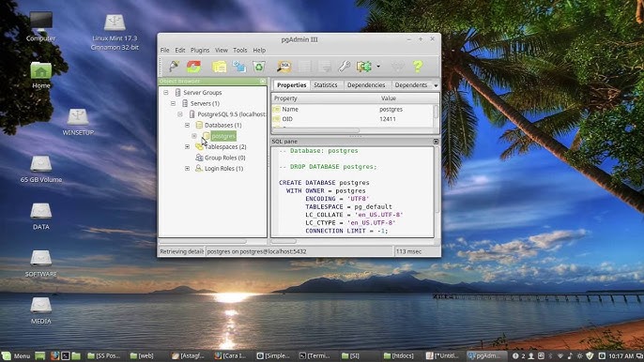644x362 pixels.
Task: Click the Plugins puzzle piece icon
Action: pos(364,66)
